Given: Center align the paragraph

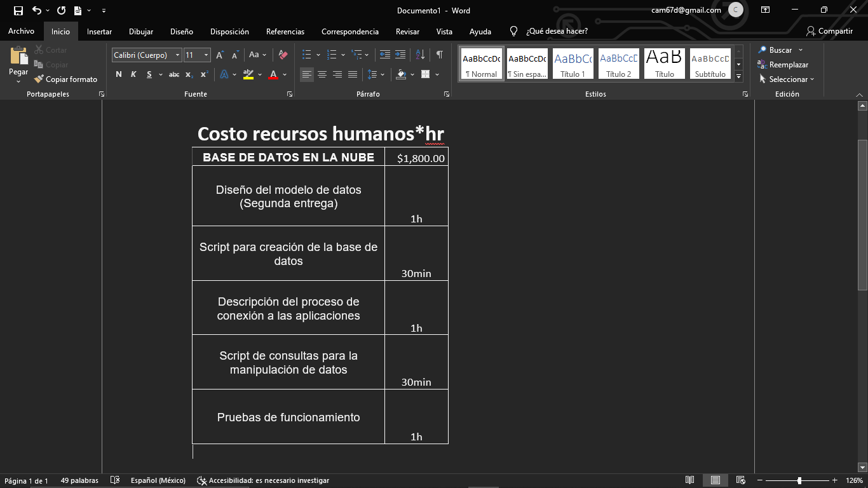Looking at the screenshot, I should pos(322,74).
